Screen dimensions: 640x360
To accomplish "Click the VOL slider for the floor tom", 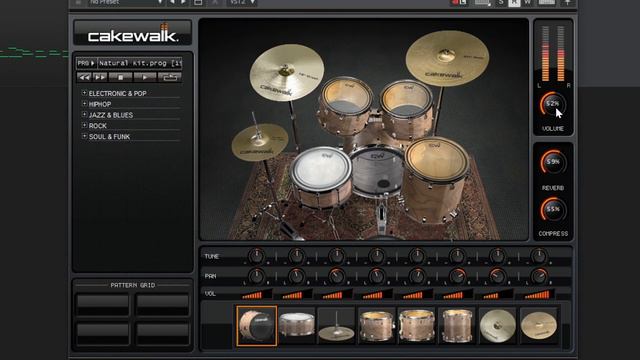I will (x=457, y=294).
